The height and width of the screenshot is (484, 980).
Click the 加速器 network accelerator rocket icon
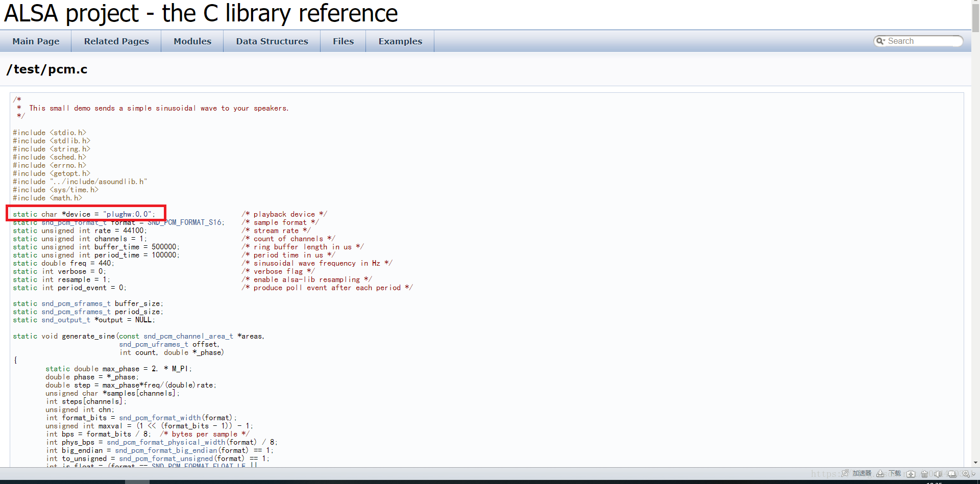[845, 474]
